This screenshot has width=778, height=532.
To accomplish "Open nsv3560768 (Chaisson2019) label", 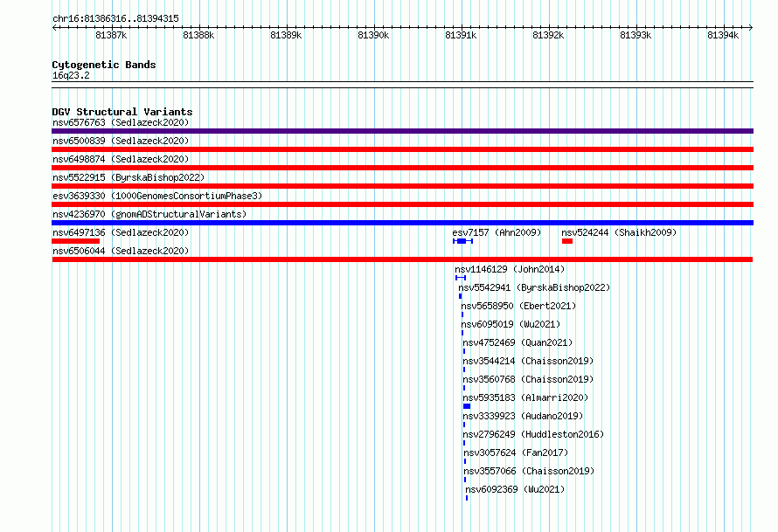I will 528,379.
